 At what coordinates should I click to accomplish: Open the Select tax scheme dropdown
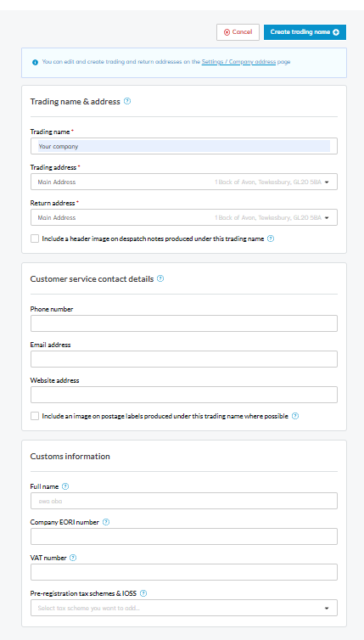tap(184, 608)
